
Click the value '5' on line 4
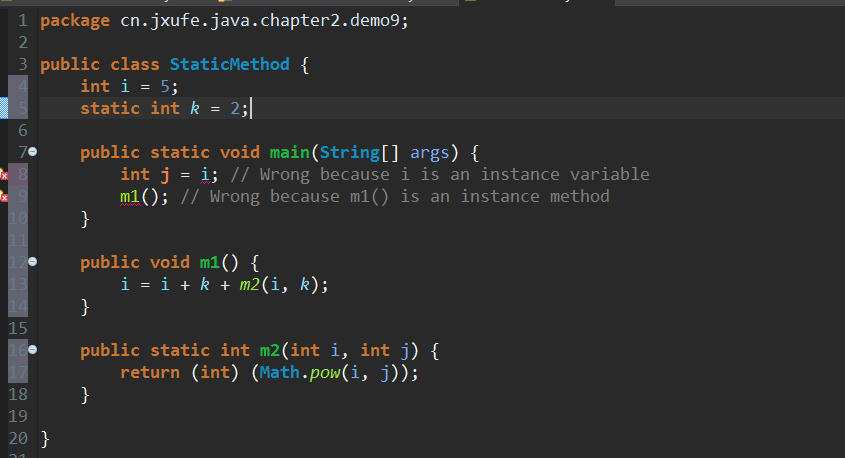(x=165, y=87)
